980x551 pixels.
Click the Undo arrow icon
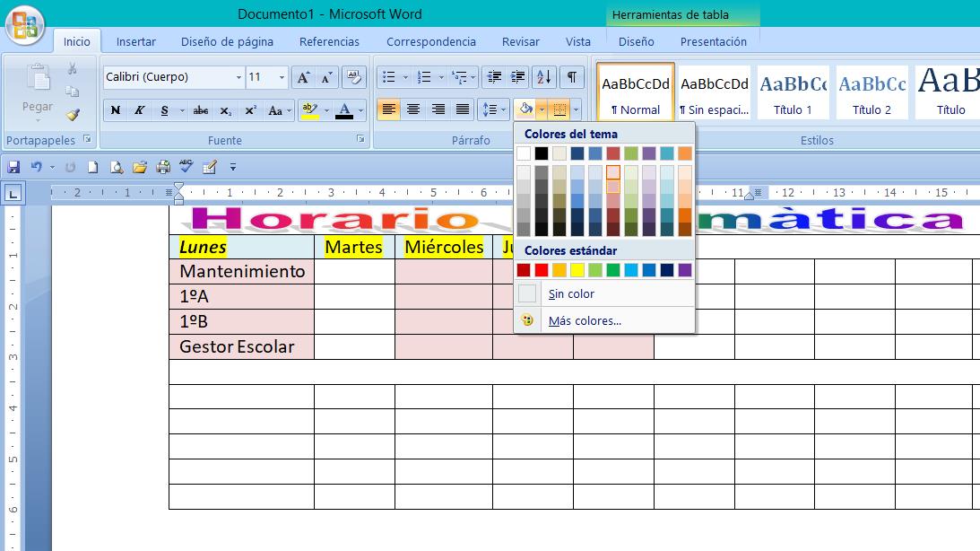pos(37,167)
